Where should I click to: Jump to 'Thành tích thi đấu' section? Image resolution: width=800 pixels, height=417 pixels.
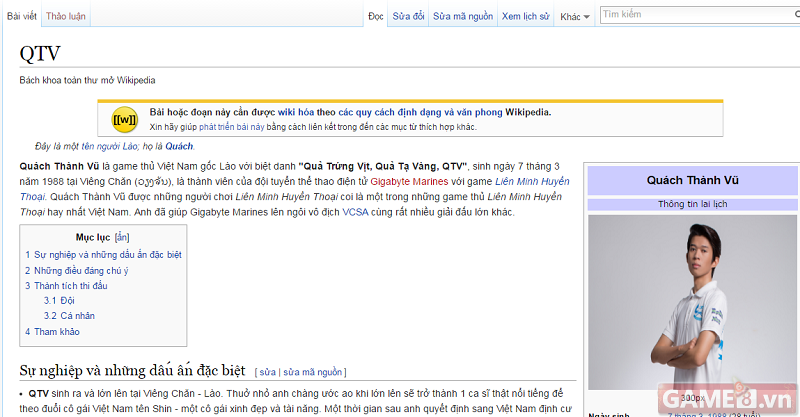(x=66, y=286)
